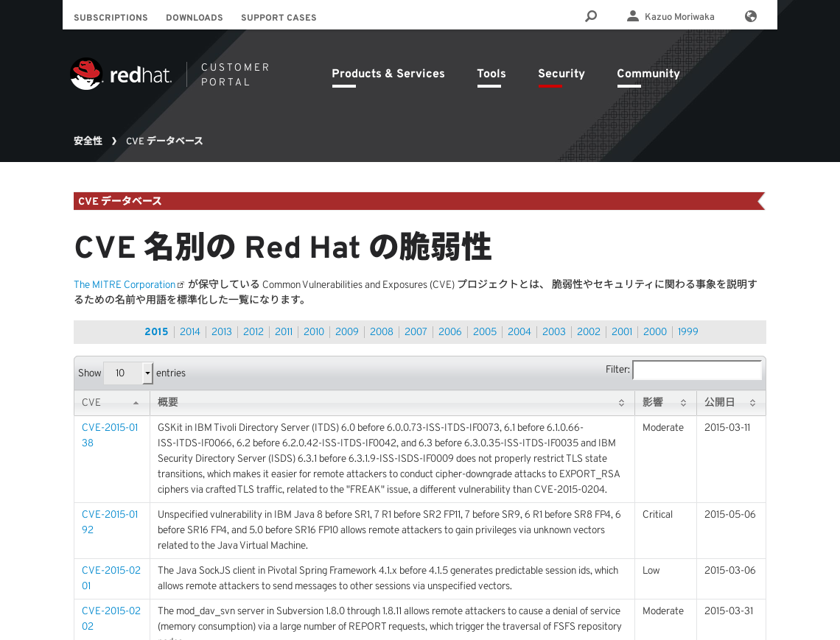This screenshot has width=840, height=640.
Task: Sort the 概要 column using its arrows
Action: [x=621, y=403]
